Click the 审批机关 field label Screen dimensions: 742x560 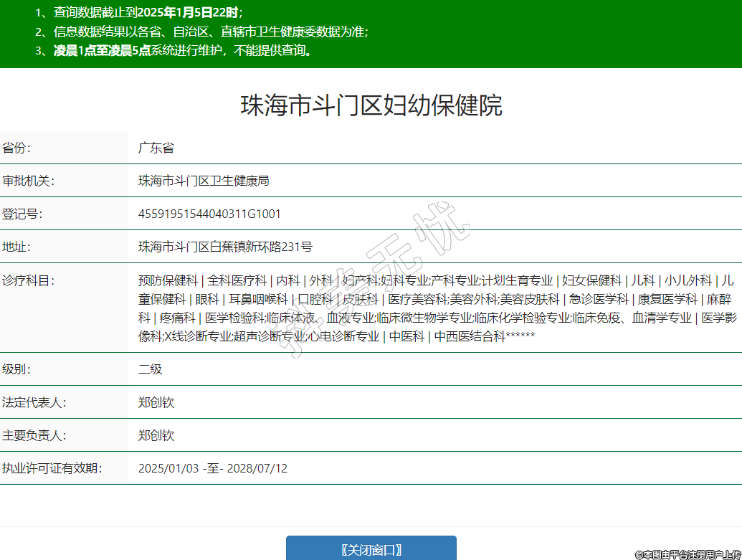pos(28,181)
